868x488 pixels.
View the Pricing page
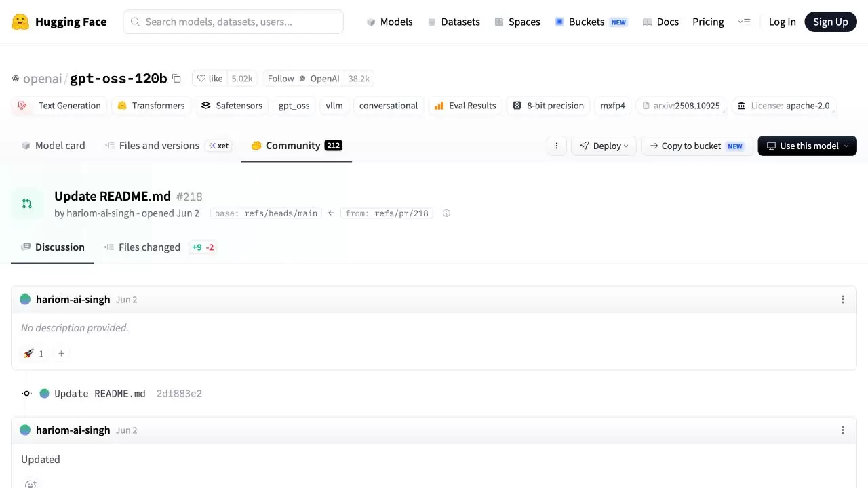[x=708, y=22]
